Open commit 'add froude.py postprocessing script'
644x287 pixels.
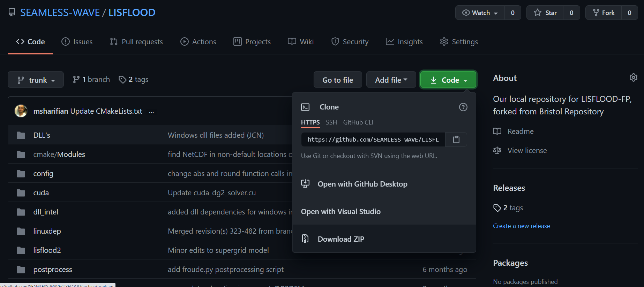point(226,269)
